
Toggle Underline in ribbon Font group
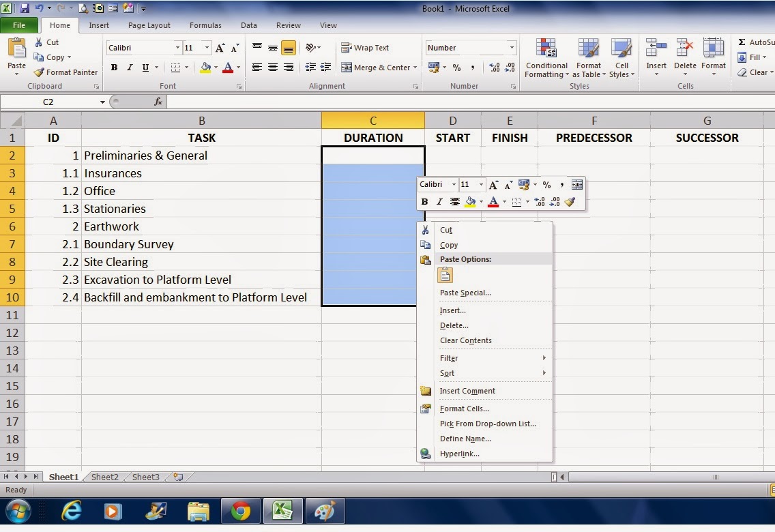(x=145, y=68)
